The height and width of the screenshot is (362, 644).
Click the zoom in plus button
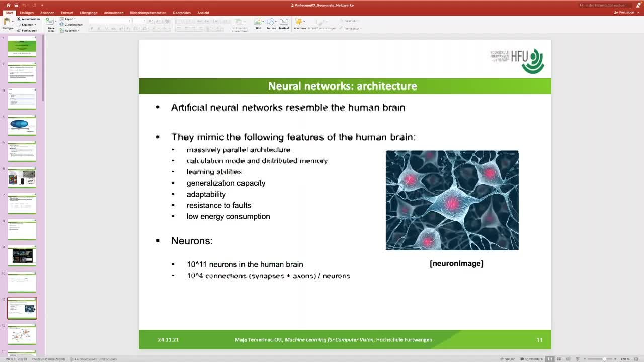tap(615, 359)
